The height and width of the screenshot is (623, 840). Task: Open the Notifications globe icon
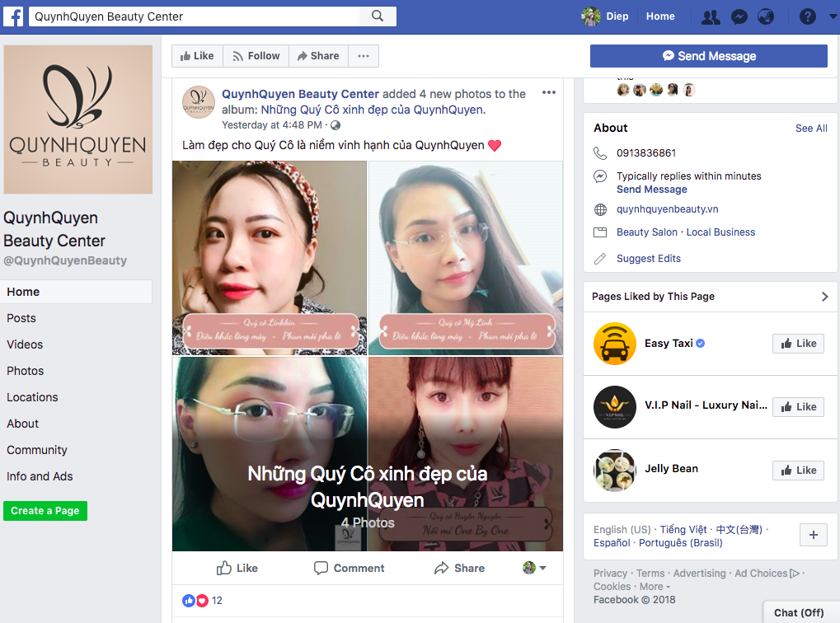click(x=766, y=17)
